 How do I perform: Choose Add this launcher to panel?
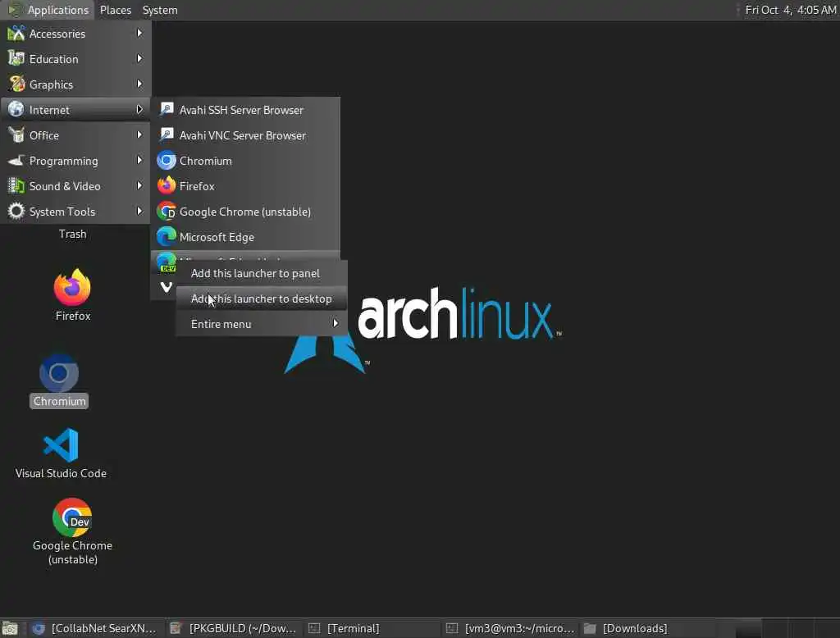[x=262, y=273]
